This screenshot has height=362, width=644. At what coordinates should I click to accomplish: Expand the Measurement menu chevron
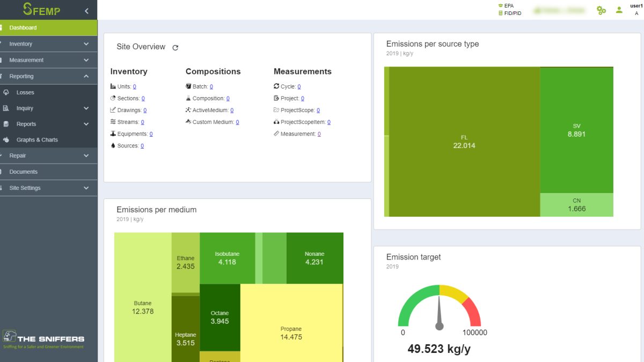(86, 60)
